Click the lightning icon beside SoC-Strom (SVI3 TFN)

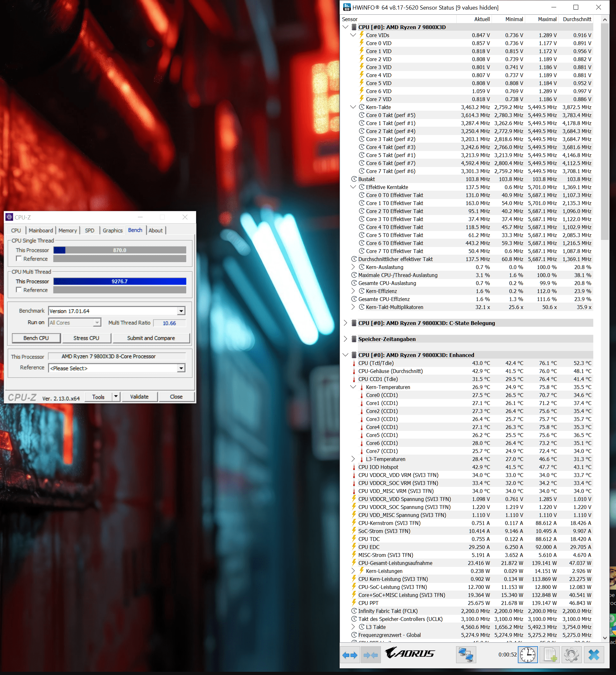[354, 531]
